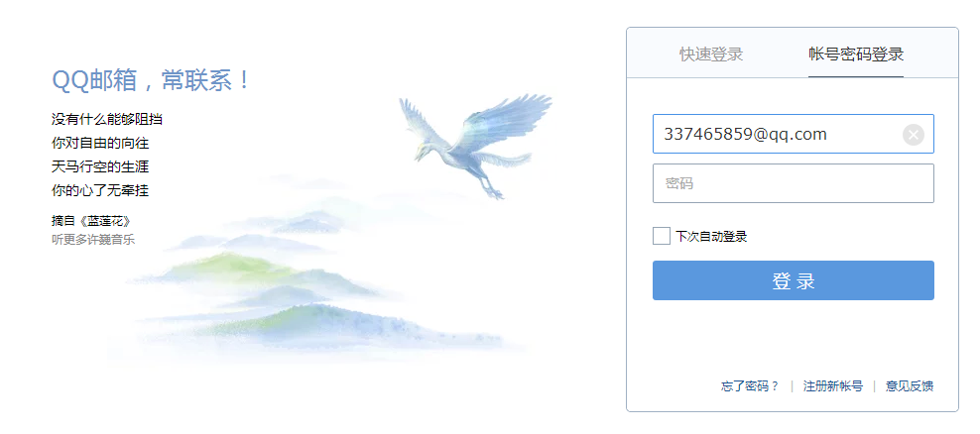Viewport: 980px width, 434px height.
Task: Click the 下次自动登录 label text
Action: point(711,237)
